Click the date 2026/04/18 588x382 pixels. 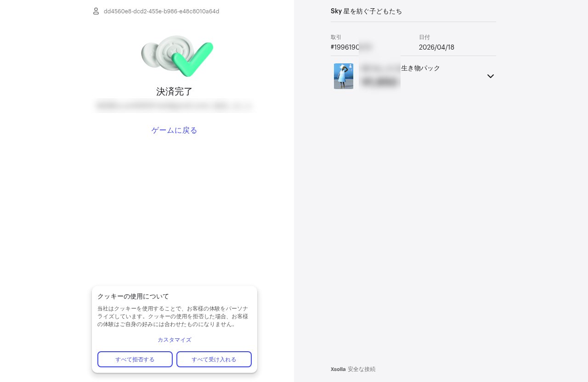pyautogui.click(x=436, y=47)
